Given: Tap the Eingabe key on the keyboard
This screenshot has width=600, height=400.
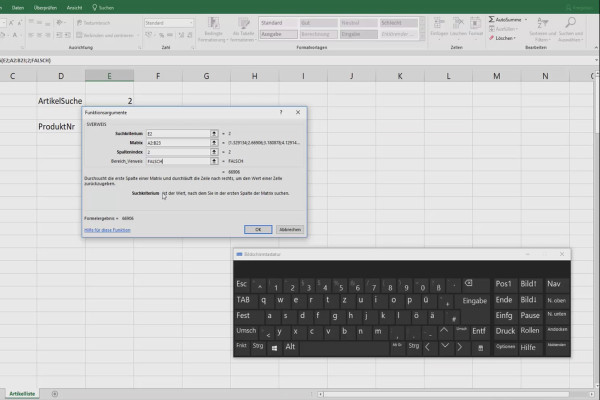Looking at the screenshot, I should click(474, 300).
